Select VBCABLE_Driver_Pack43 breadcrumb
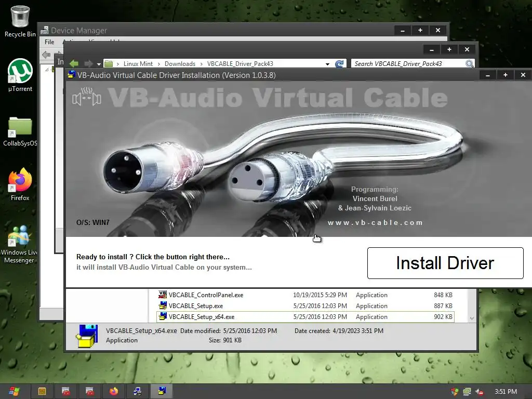 pos(240,64)
